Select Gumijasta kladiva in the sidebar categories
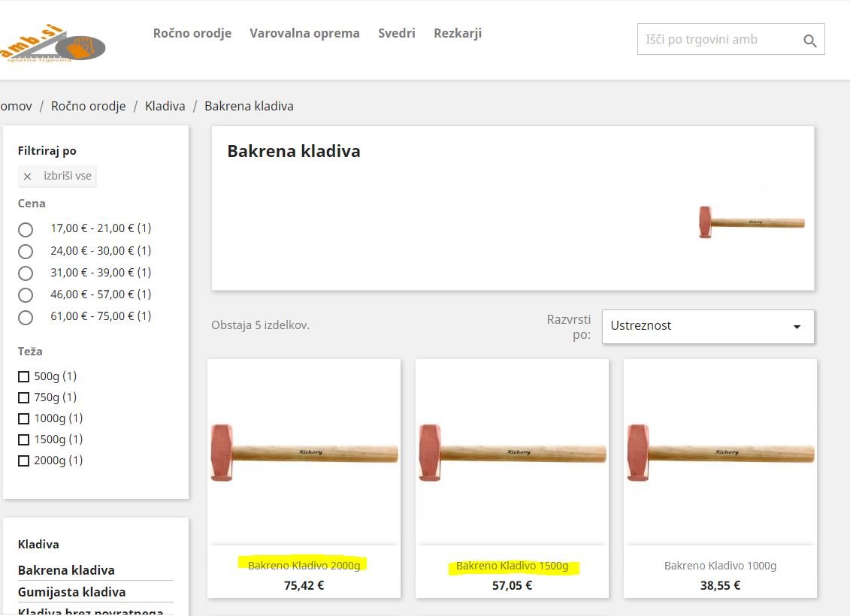The image size is (850, 616). [71, 592]
